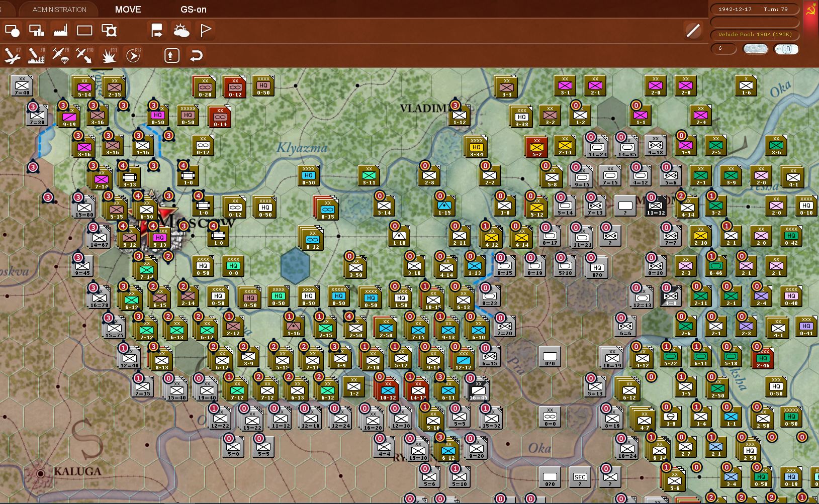Click the Vehicle Pool 180K readout

click(x=755, y=35)
